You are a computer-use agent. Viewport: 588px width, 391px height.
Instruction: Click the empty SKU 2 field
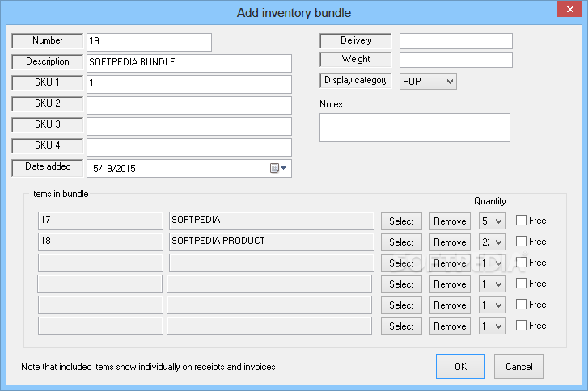189,105
